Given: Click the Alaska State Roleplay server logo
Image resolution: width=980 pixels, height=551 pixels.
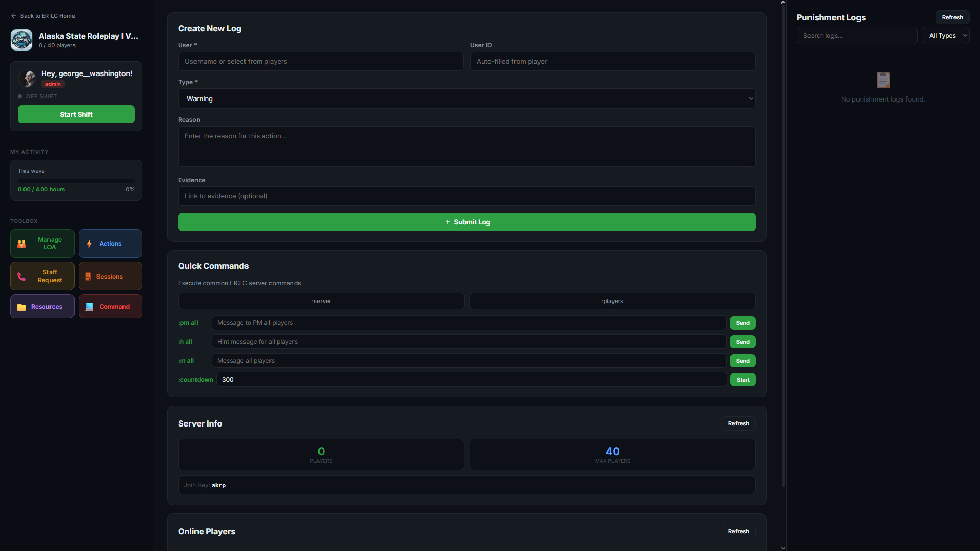Looking at the screenshot, I should (x=21, y=40).
